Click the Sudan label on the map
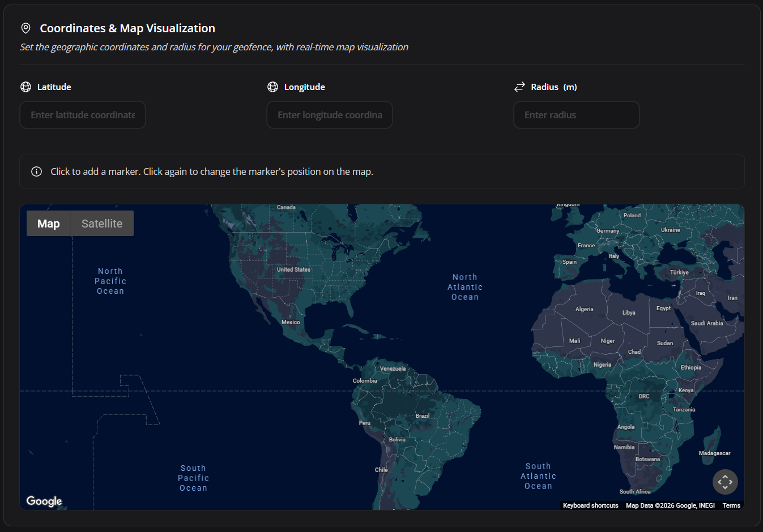763x532 pixels. click(x=665, y=343)
